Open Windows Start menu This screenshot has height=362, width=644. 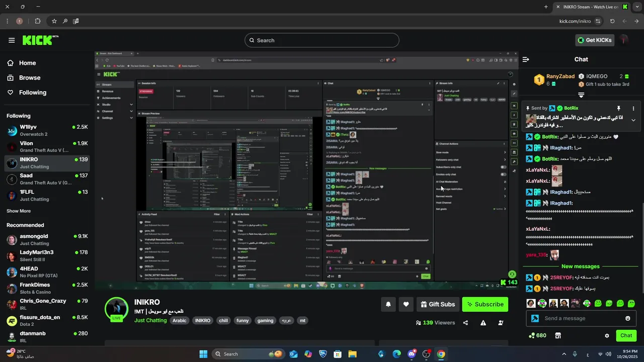(203, 354)
